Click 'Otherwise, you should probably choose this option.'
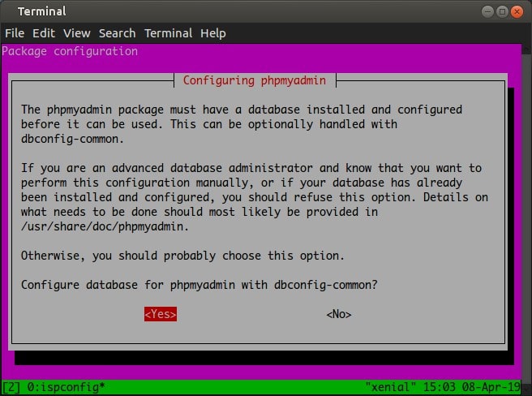Screen dimensions: 532x396 182,256
